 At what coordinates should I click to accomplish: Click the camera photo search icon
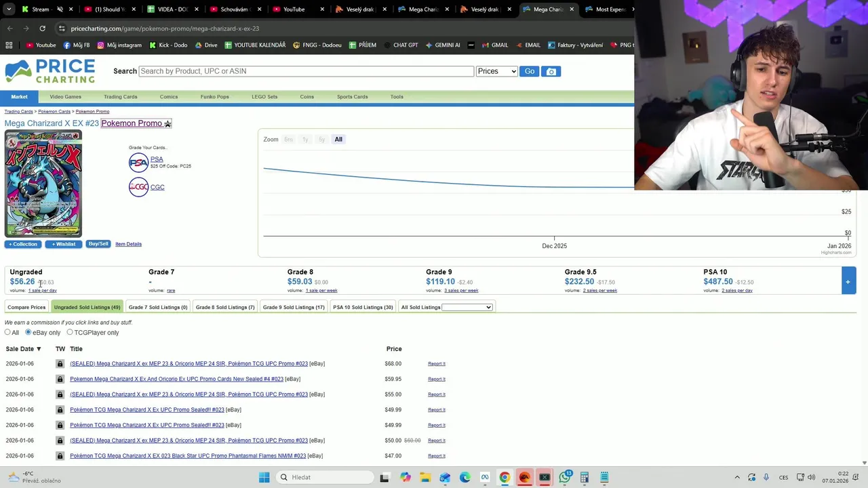click(x=551, y=71)
